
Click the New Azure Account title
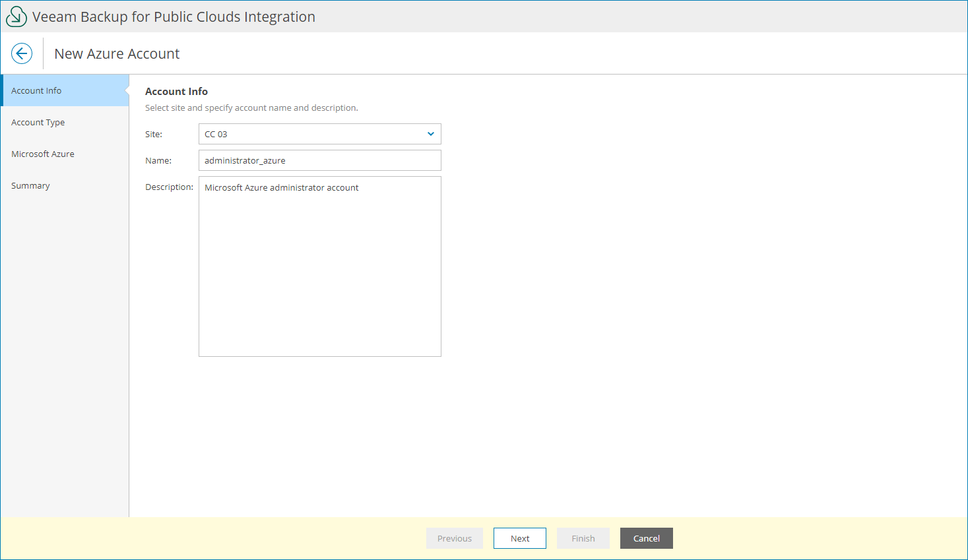pos(116,53)
